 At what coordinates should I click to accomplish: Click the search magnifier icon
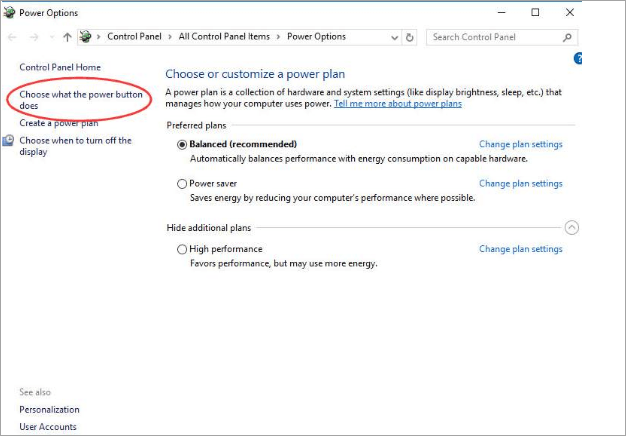pos(568,37)
